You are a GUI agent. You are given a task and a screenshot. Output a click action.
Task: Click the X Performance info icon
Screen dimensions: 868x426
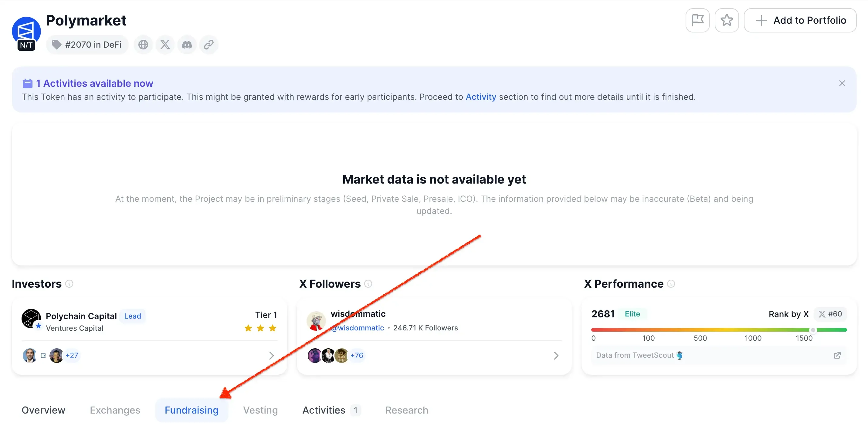671,284
